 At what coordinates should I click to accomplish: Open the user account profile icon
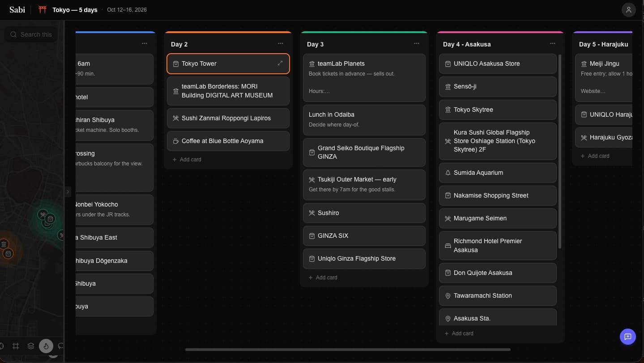tap(628, 10)
